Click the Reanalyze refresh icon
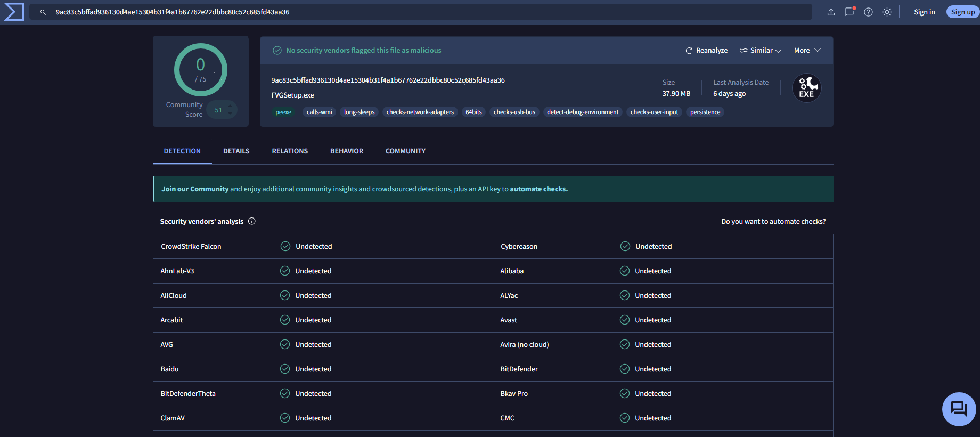 click(689, 51)
